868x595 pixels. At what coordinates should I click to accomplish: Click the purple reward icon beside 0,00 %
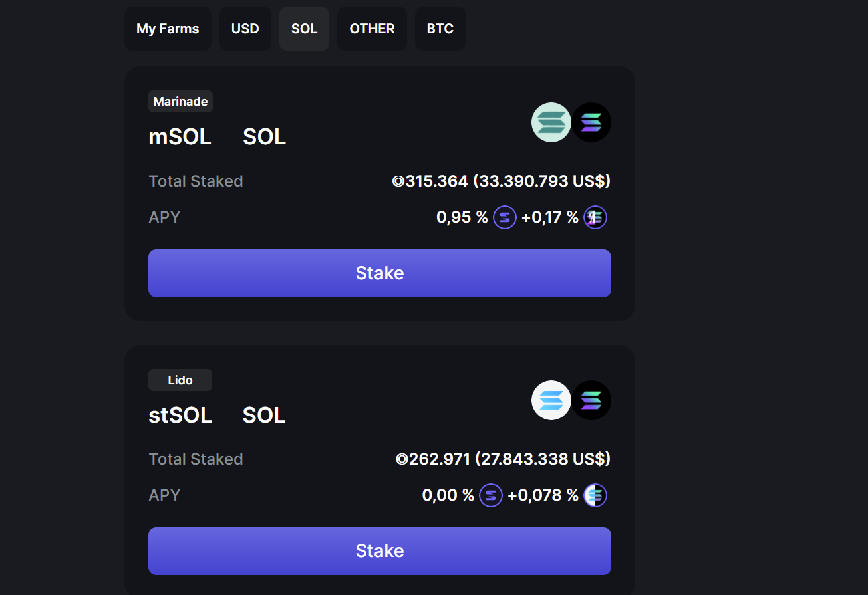(491, 495)
